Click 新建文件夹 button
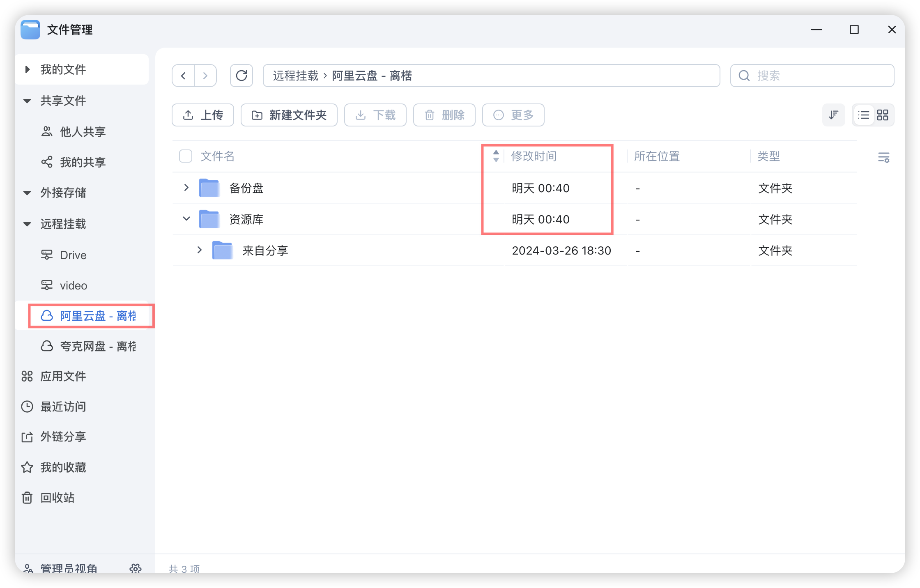The height and width of the screenshot is (588, 920). [289, 115]
